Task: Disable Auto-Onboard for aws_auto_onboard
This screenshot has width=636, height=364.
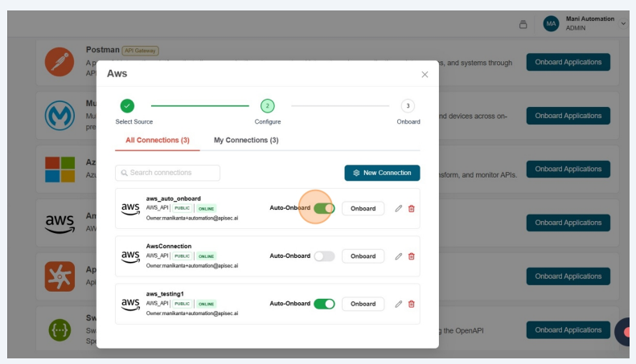Action: pyautogui.click(x=324, y=208)
